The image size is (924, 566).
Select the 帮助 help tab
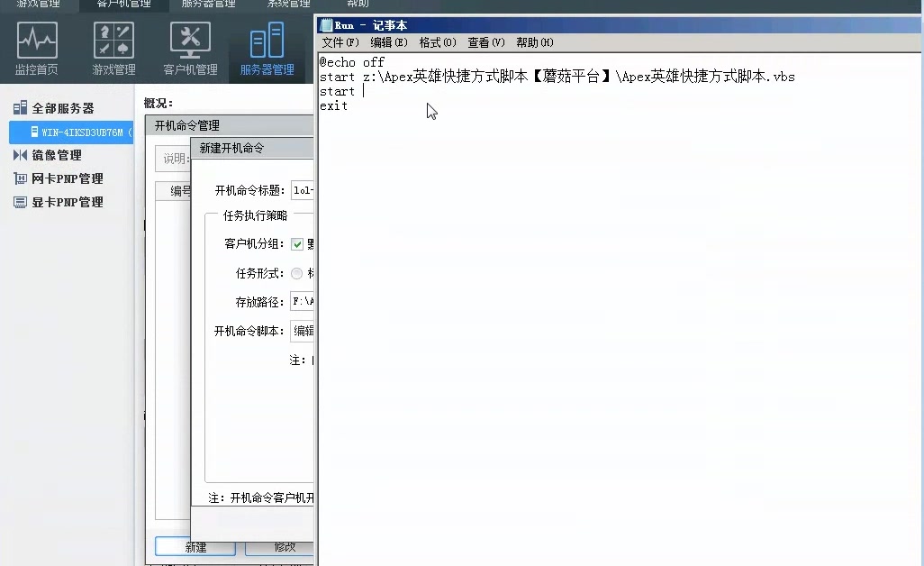click(x=357, y=4)
